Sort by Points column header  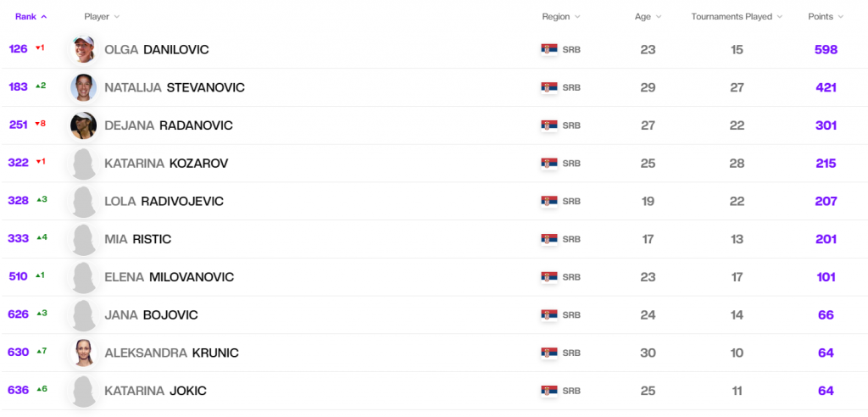click(826, 16)
